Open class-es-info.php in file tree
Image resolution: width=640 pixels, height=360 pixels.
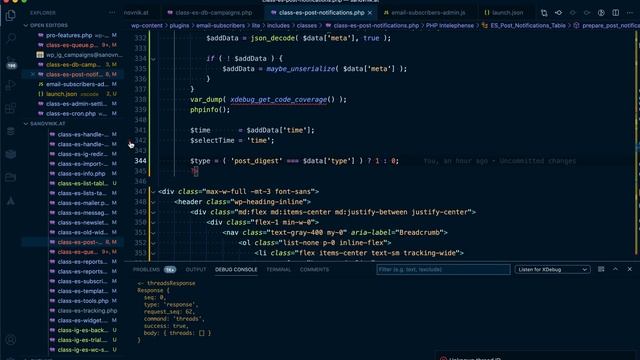tap(81, 173)
